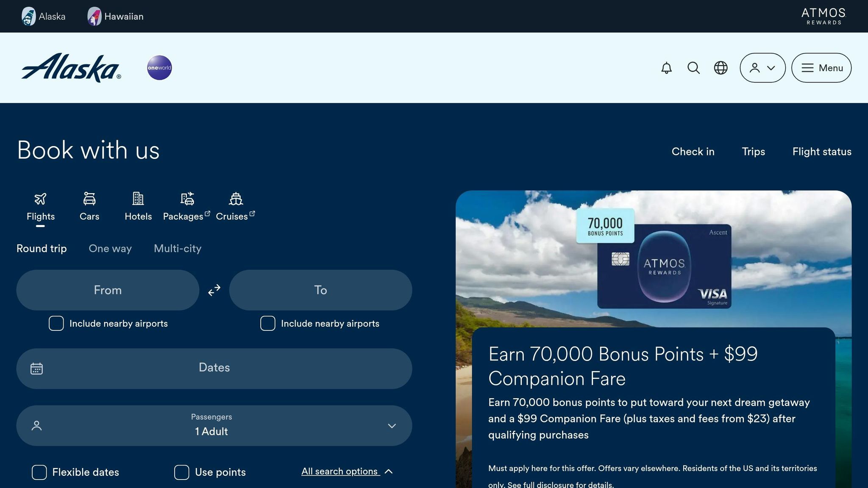Viewport: 868px width, 488px height.
Task: Click the Book with us heading
Action: pos(88,150)
